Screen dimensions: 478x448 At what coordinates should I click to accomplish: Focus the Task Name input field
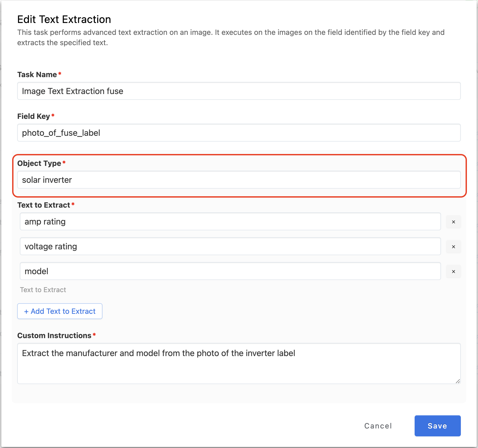[x=239, y=91]
